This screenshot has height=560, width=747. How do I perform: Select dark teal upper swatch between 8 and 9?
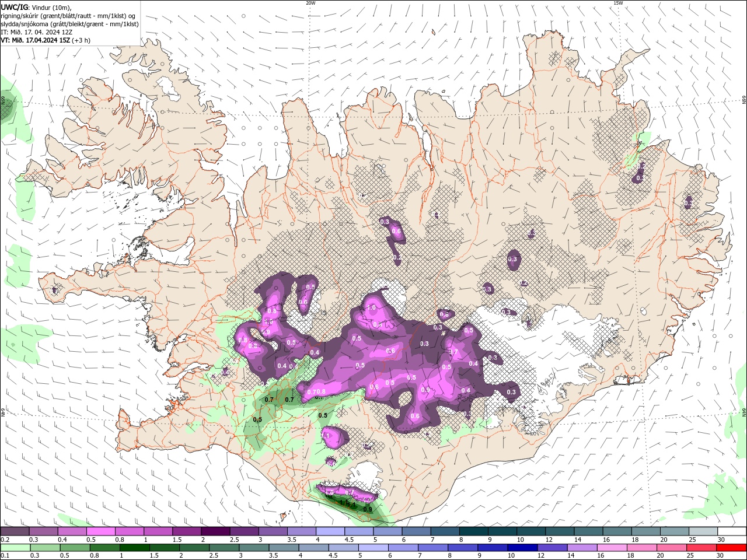pos(474,531)
